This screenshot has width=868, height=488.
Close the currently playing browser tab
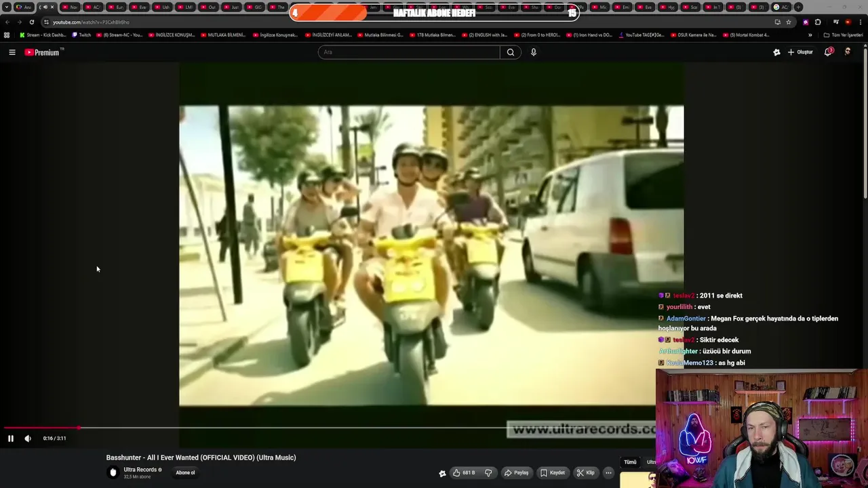coord(52,7)
